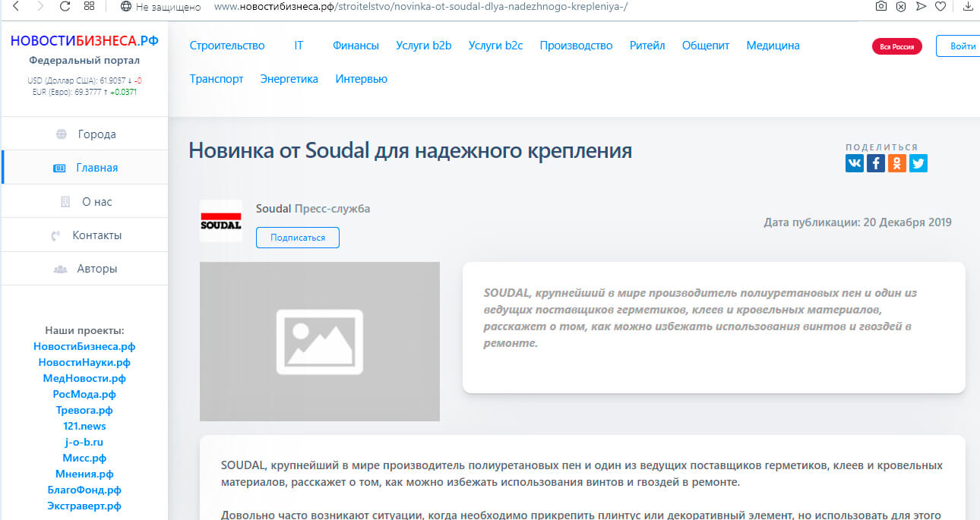Open the downloads icon in the browser toolbar

pyautogui.click(x=968, y=6)
